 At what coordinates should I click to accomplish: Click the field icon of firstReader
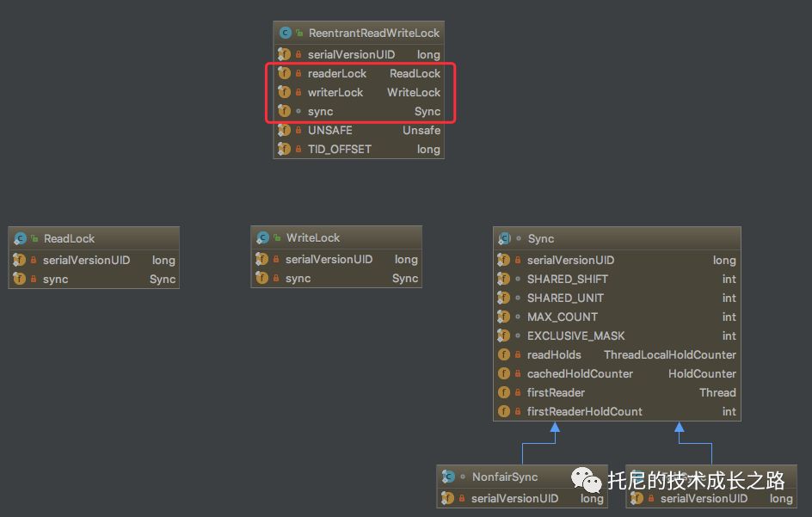pos(503,392)
